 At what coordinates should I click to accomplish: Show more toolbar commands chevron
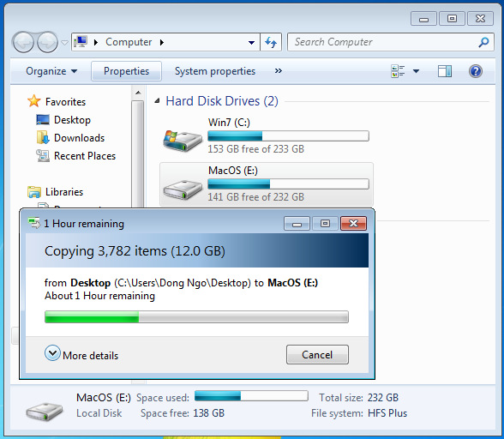point(279,71)
